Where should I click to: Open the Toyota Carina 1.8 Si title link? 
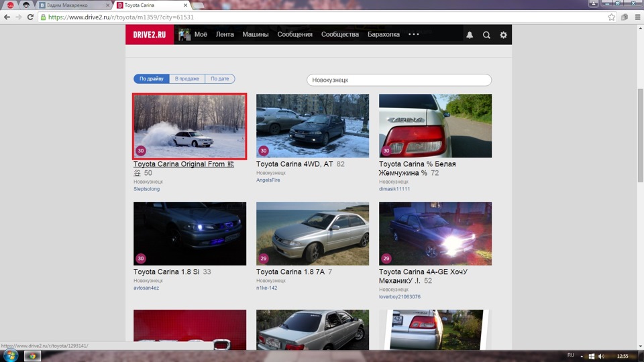point(166,271)
